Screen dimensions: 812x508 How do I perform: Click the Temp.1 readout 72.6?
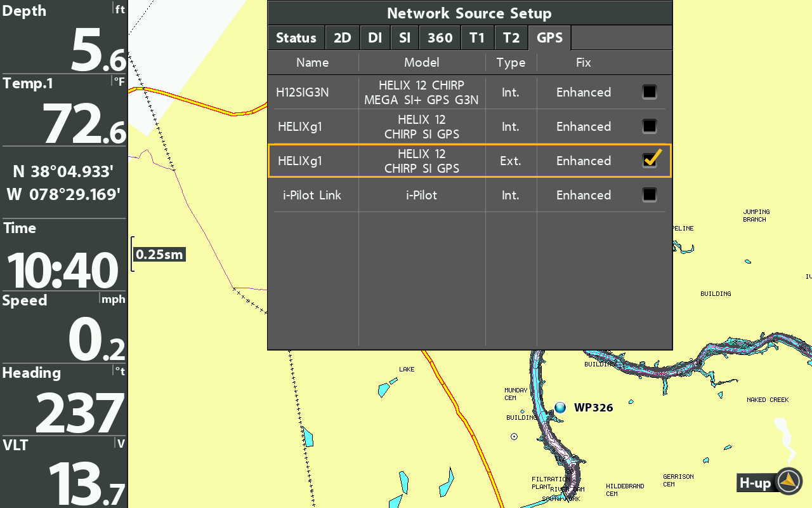[84, 123]
